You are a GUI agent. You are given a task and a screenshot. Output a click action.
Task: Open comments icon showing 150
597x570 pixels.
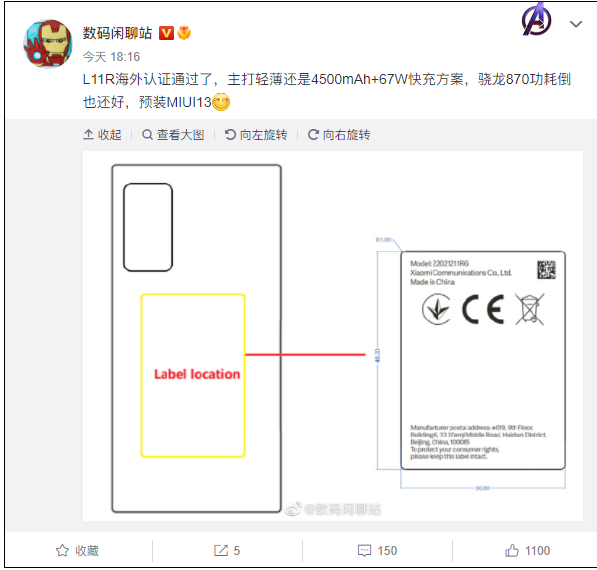[364, 551]
